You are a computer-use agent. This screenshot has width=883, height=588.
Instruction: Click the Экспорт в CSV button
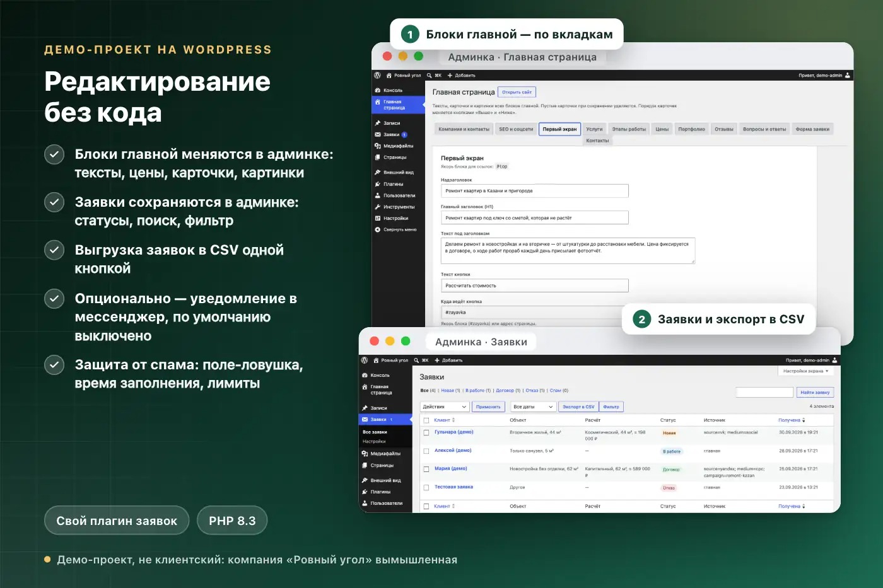pos(578,406)
